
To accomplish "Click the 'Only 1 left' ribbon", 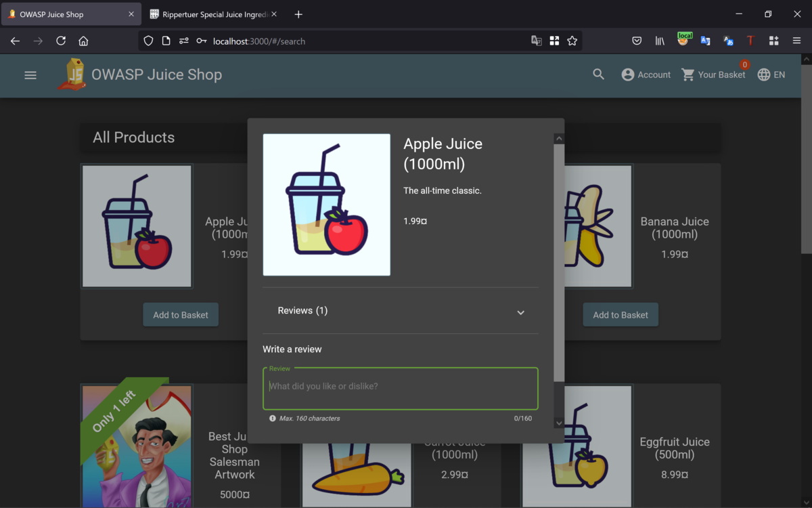I will click(x=114, y=411).
